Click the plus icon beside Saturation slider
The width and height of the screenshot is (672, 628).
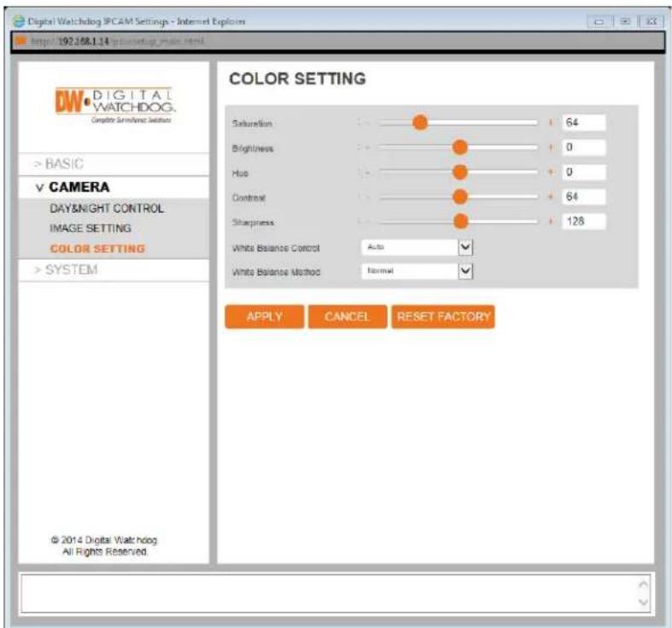click(x=550, y=123)
